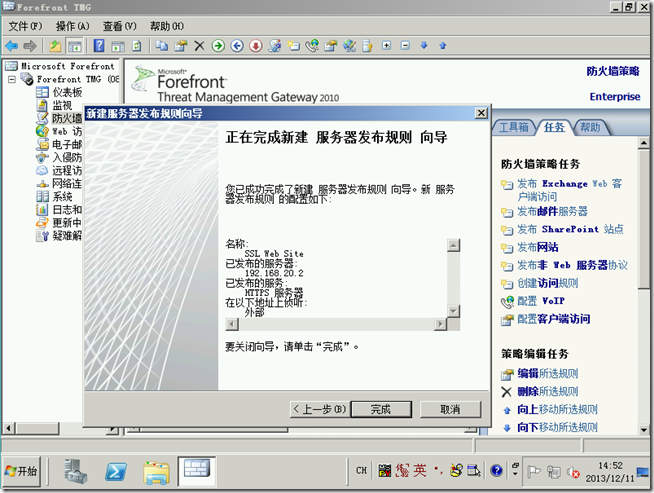The width and height of the screenshot is (654, 493).
Task: Click the 向上移动所选规则 task link
Action: pyautogui.click(x=557, y=409)
